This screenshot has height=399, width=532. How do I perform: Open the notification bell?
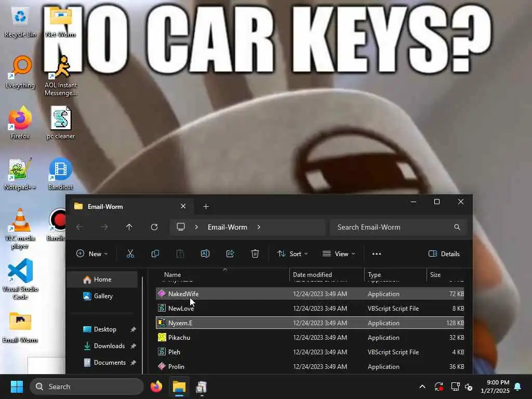pyautogui.click(x=518, y=387)
